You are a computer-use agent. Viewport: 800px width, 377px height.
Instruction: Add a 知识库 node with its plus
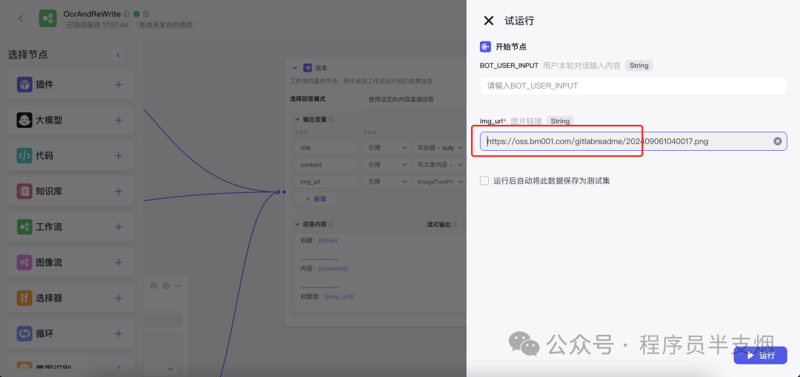tap(118, 191)
